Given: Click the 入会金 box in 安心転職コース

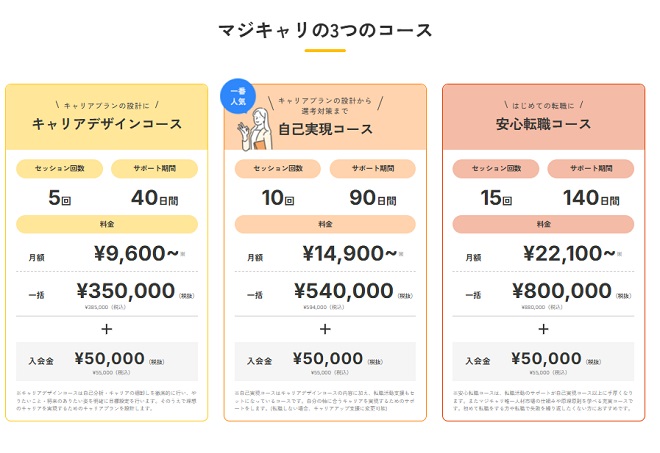Looking at the screenshot, I should tap(543, 361).
